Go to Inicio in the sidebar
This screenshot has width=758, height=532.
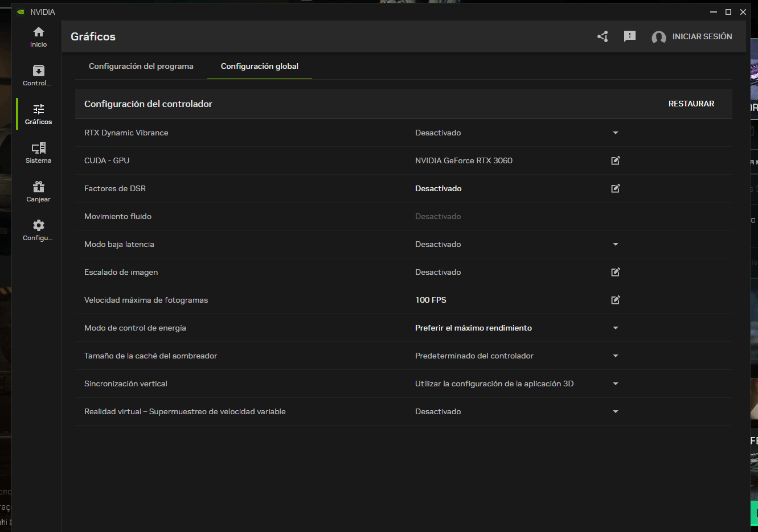(x=39, y=37)
